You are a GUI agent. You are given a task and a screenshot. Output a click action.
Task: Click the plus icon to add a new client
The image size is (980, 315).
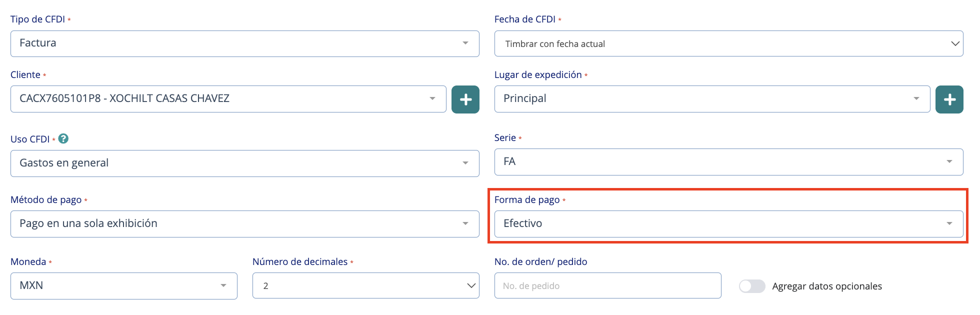pyautogui.click(x=465, y=99)
